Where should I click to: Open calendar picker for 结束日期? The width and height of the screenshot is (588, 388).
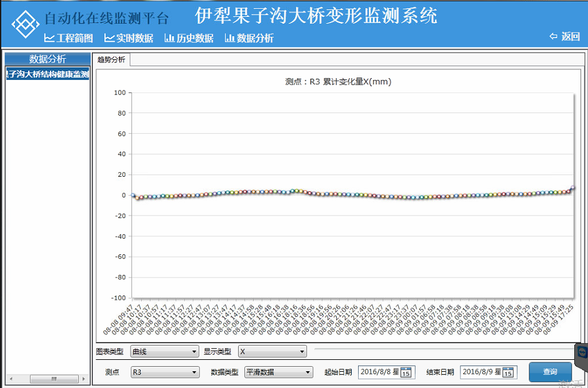click(508, 372)
